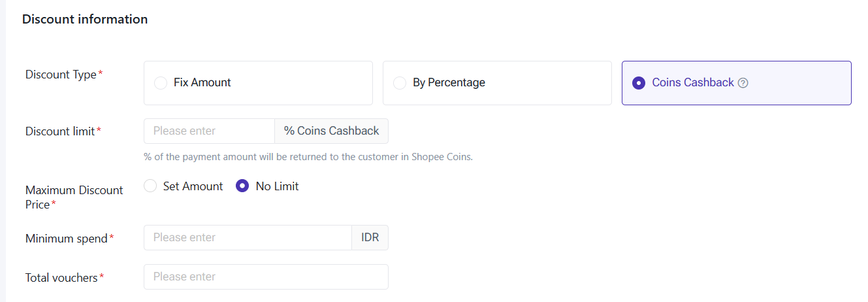Click the Fix Amount label text
This screenshot has width=868, height=302.
(x=202, y=83)
